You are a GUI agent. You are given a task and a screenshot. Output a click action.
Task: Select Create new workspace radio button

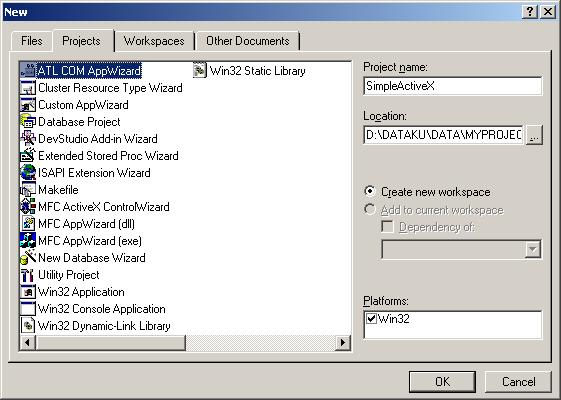(370, 191)
